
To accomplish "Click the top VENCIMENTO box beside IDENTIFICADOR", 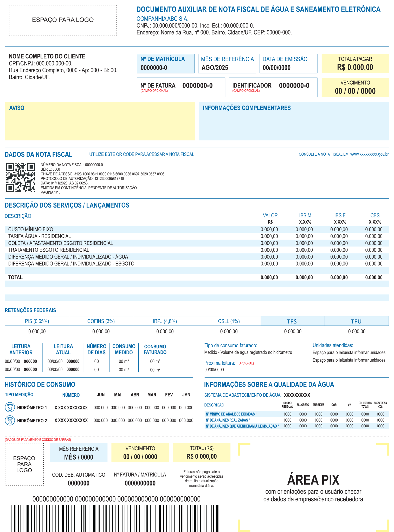I will pyautogui.click(x=355, y=87).
